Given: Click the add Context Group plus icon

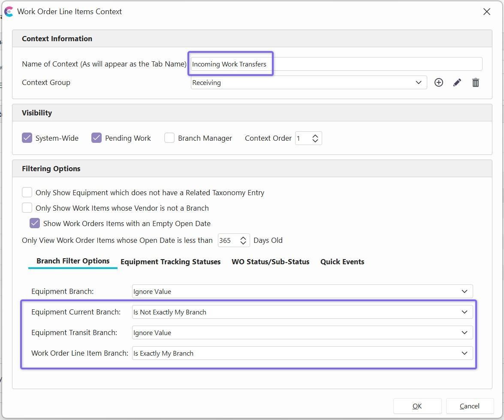Looking at the screenshot, I should coord(438,82).
